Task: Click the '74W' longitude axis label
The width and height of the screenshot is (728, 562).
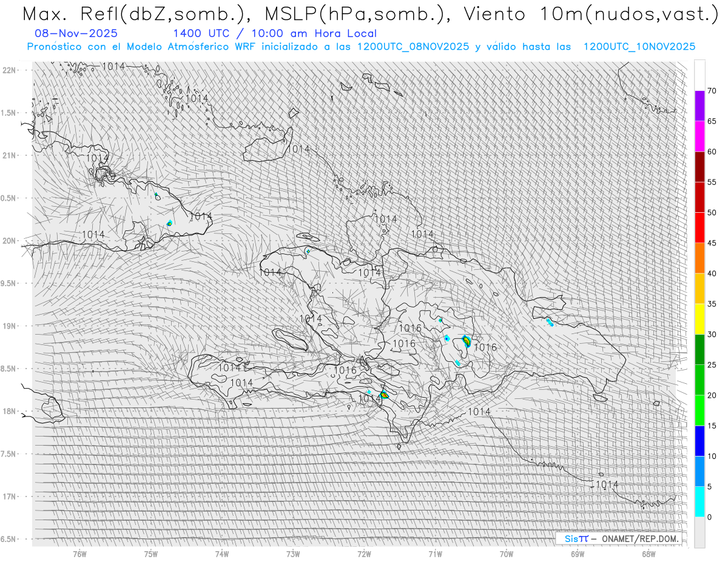Action: click(222, 554)
